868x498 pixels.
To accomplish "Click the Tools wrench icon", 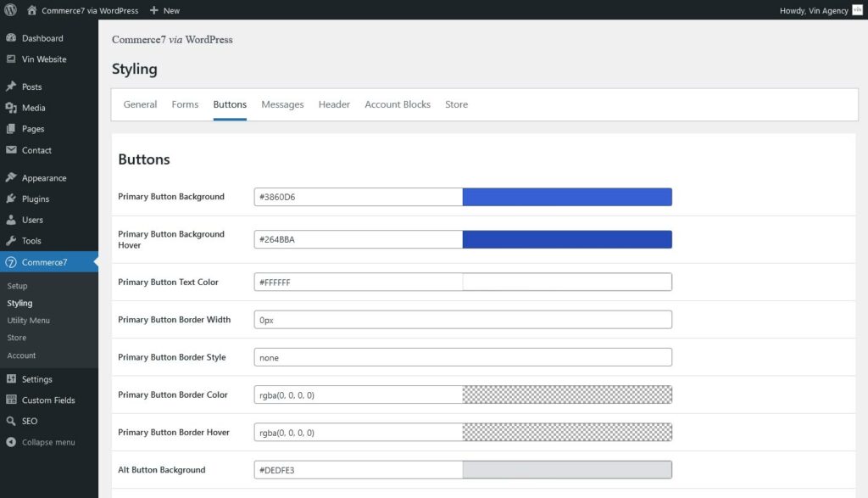I will (x=11, y=241).
